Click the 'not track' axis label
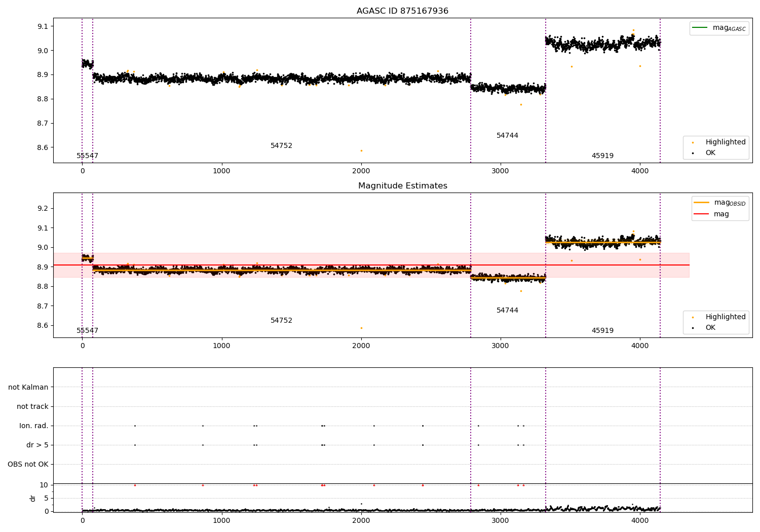The width and height of the screenshot is (760, 532). click(x=32, y=406)
